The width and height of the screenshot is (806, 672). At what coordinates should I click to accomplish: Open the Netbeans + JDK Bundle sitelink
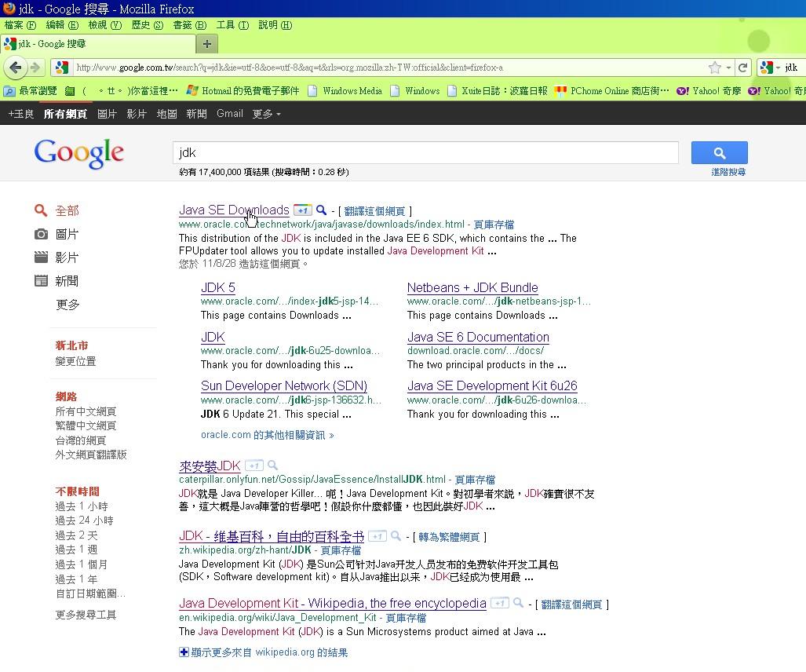[x=472, y=287]
